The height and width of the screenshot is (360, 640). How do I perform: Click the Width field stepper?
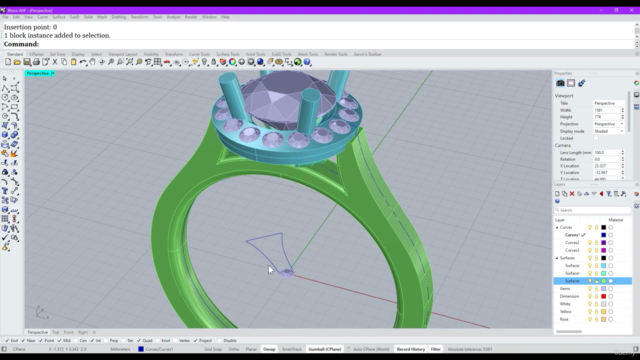622,110
